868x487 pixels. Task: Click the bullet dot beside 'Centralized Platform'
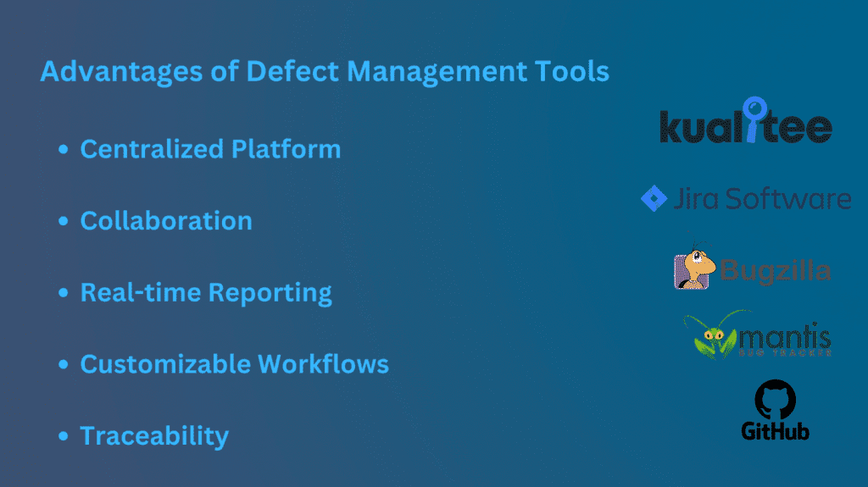63,149
